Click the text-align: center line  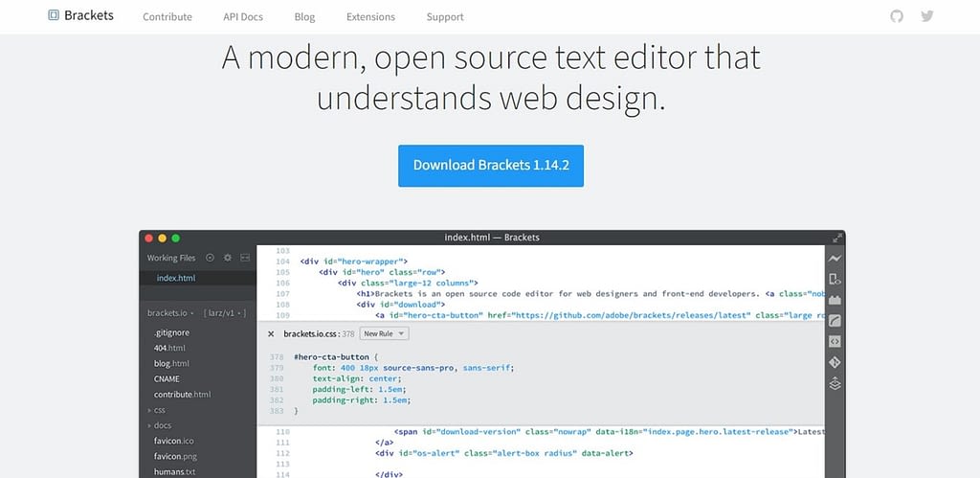[357, 378]
